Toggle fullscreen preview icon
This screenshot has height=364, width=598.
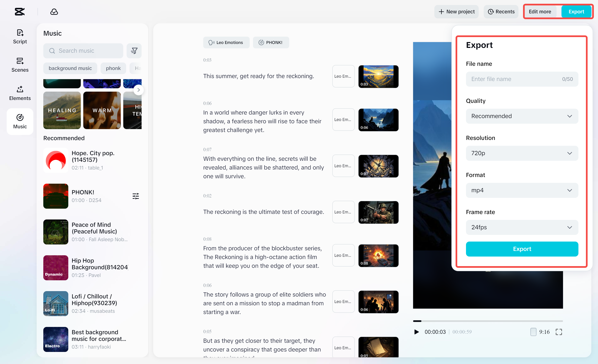(x=559, y=332)
